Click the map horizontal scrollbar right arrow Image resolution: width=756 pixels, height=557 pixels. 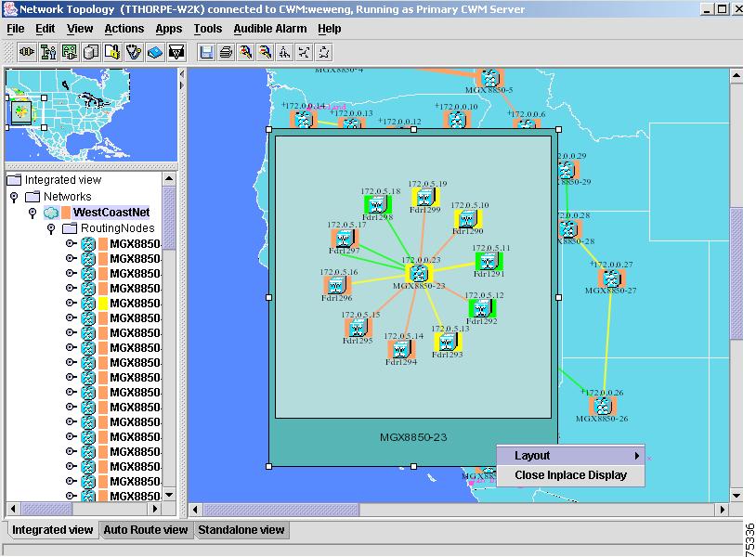click(x=722, y=510)
